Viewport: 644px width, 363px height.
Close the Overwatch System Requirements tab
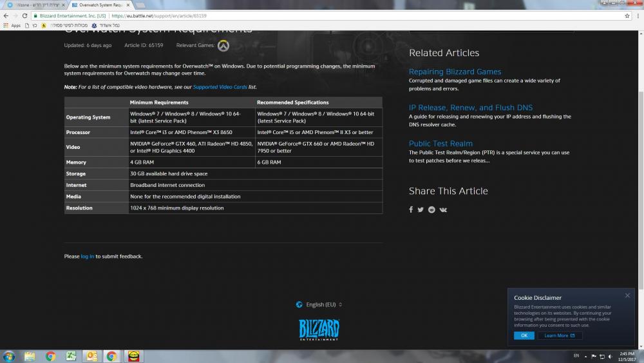[128, 5]
